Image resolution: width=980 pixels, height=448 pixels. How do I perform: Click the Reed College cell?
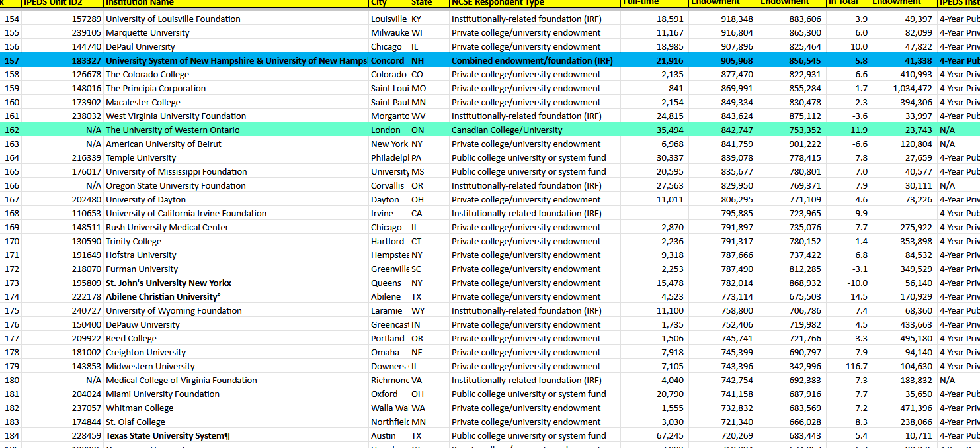[236, 339]
